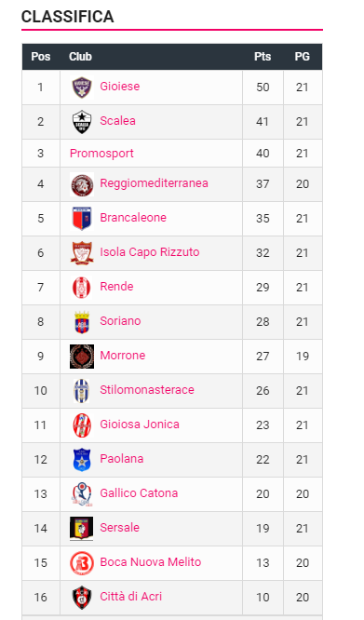Image resolution: width=364 pixels, height=620 pixels.
Task: Click the Scalea black star crest
Action: (x=82, y=122)
